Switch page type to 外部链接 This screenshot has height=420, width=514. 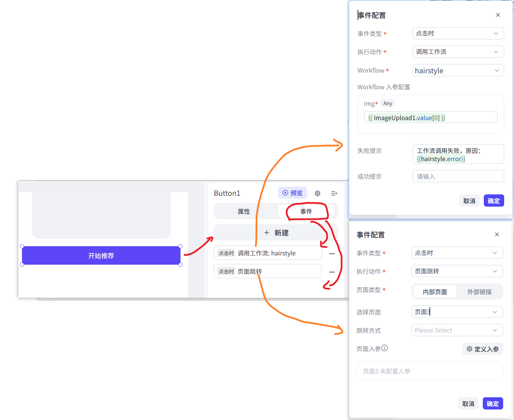coord(479,291)
